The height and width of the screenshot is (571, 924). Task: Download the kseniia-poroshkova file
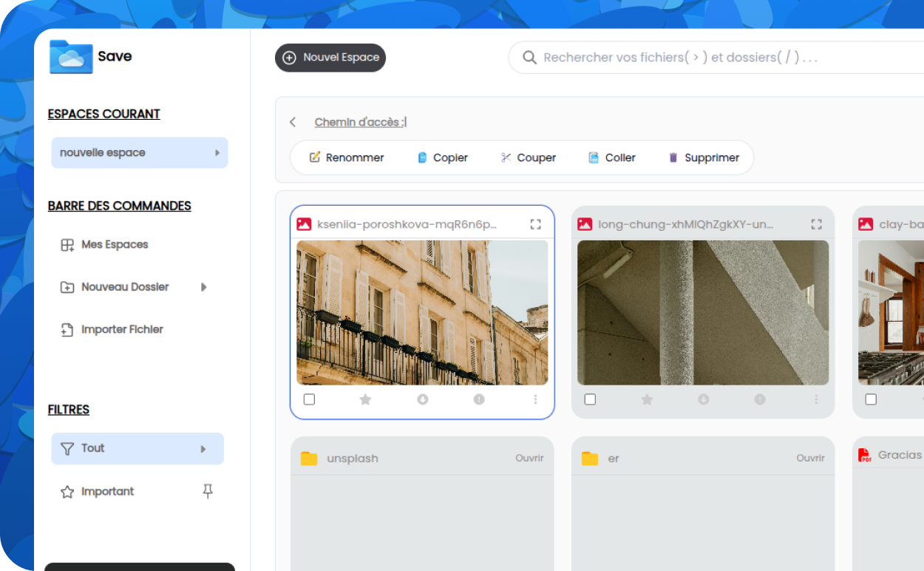pyautogui.click(x=423, y=399)
